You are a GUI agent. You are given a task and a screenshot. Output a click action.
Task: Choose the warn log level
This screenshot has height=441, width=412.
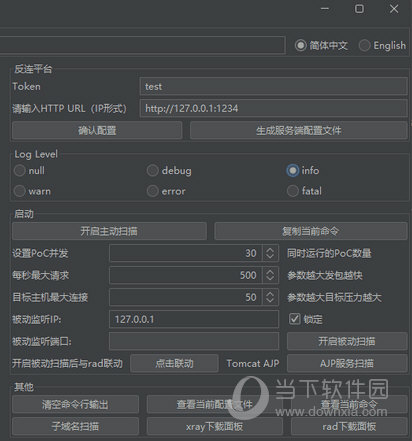pos(19,191)
